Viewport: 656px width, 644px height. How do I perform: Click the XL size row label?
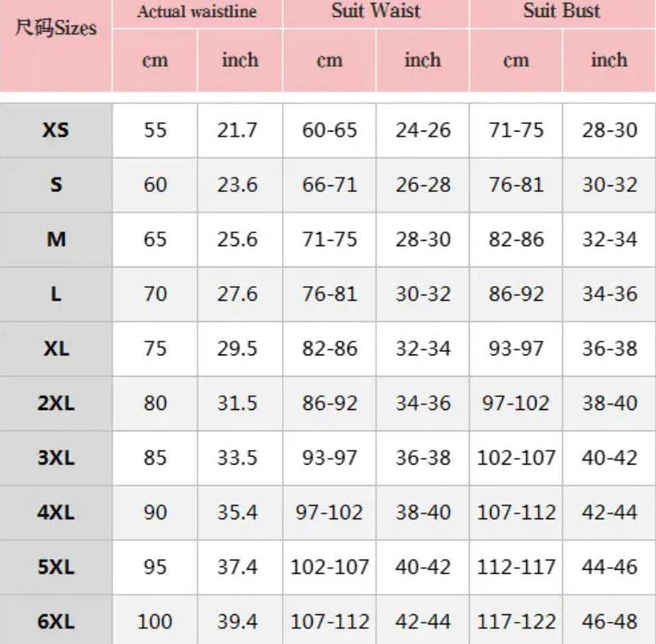tap(56, 348)
